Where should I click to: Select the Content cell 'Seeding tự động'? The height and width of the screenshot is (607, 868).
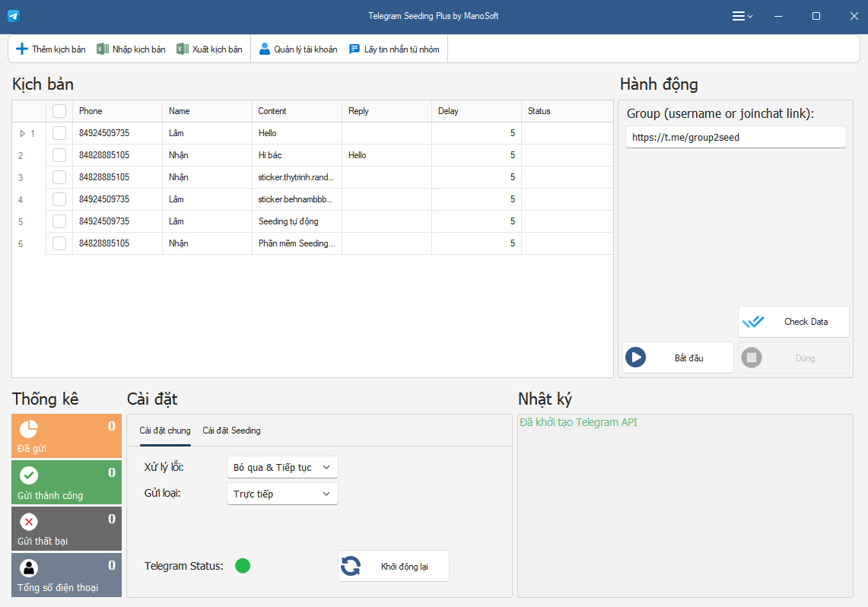pyautogui.click(x=297, y=221)
